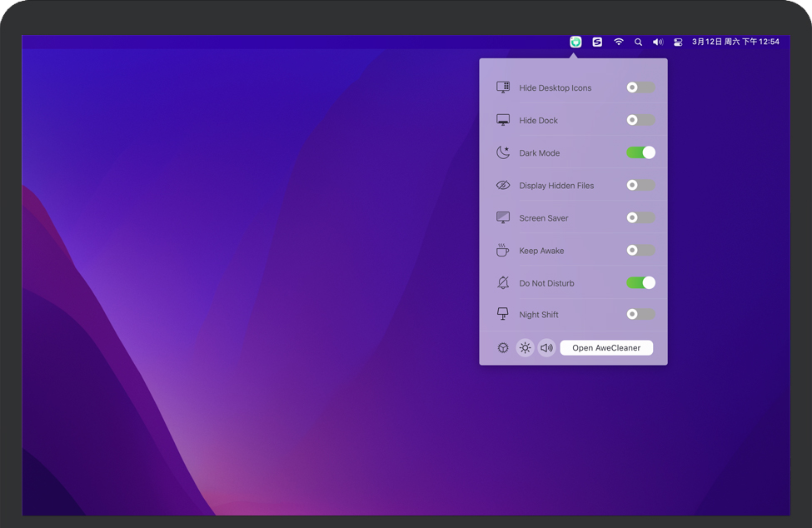This screenshot has height=528, width=812.
Task: Click the white S icon in menu bar
Action: point(597,42)
